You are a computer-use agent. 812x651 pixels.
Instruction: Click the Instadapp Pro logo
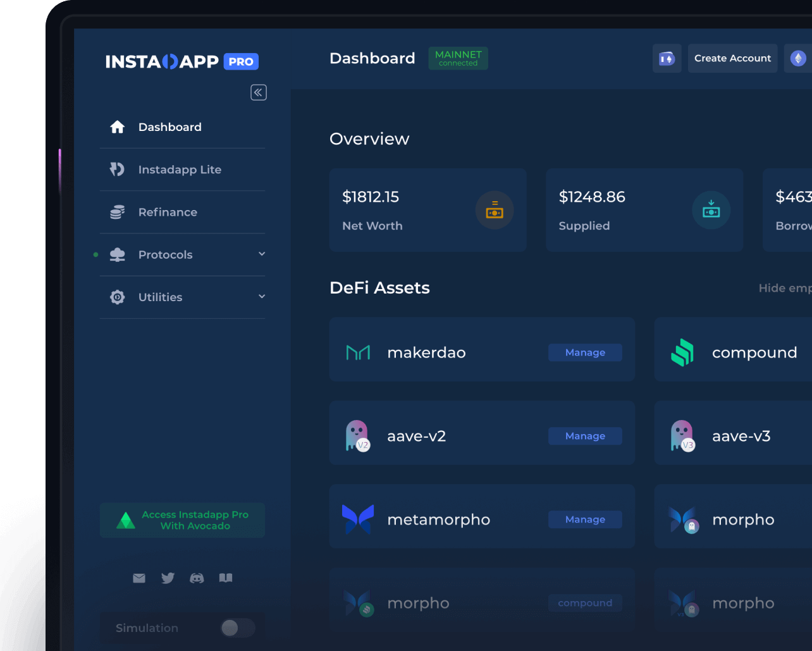point(182,61)
